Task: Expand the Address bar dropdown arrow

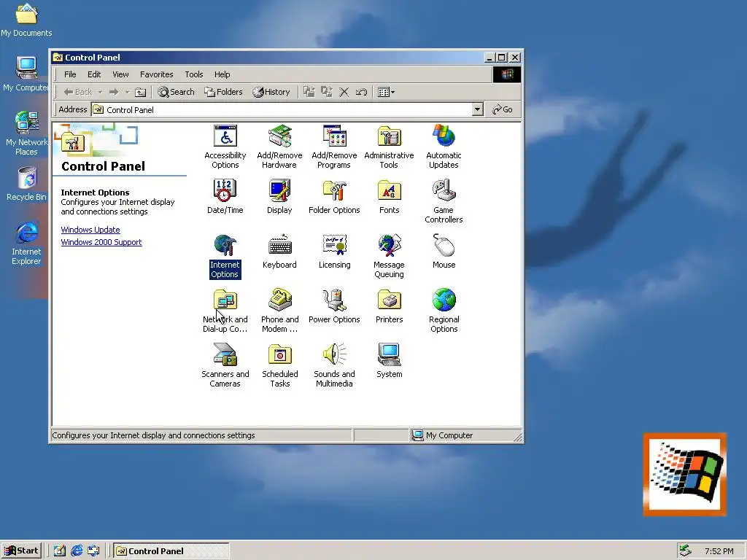Action: pyautogui.click(x=477, y=109)
